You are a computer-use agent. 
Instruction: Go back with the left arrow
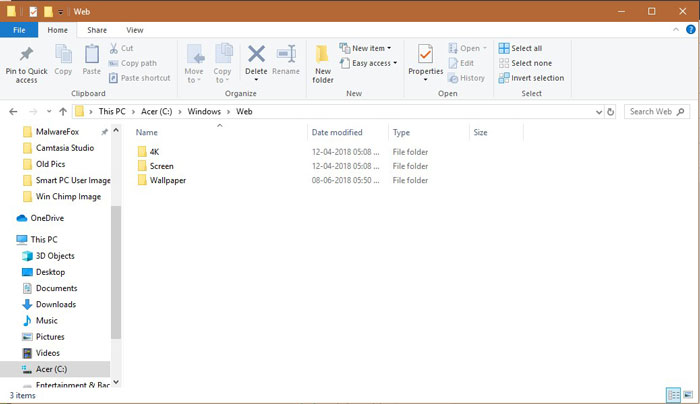(13, 112)
